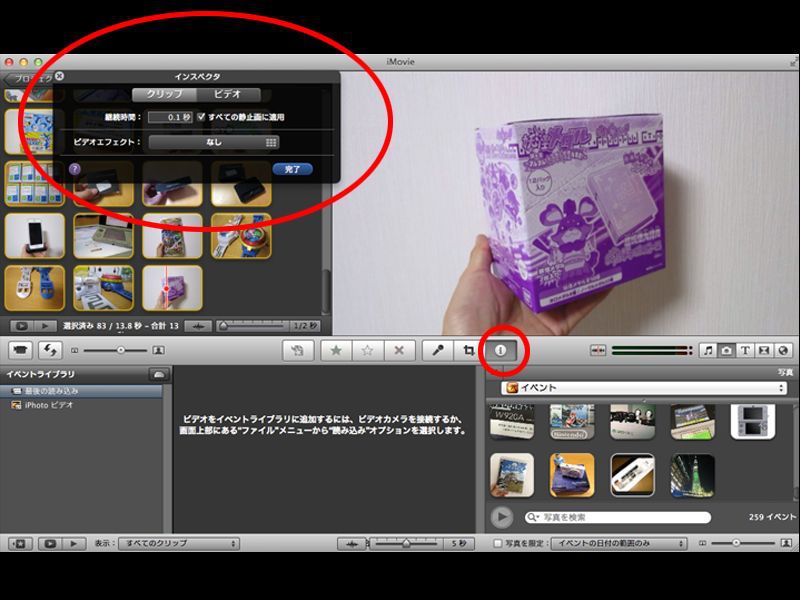Open the Titles browser T icon
Viewport: 800px width, 600px height.
pos(745,351)
